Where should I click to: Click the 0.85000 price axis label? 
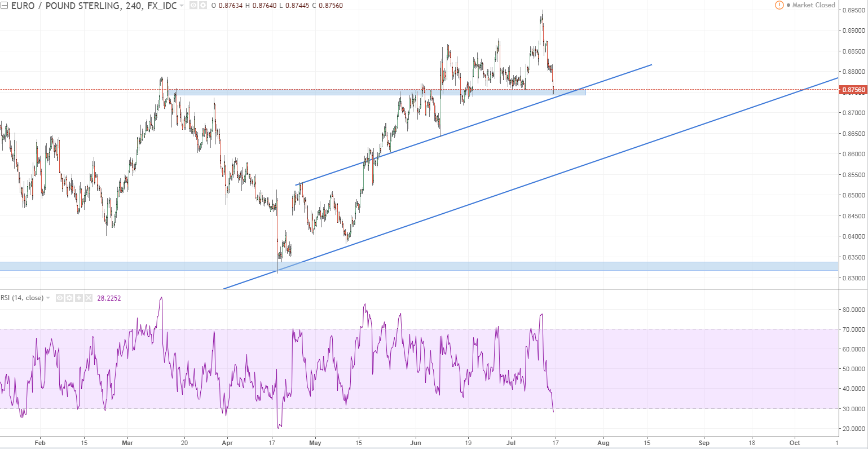click(x=854, y=196)
